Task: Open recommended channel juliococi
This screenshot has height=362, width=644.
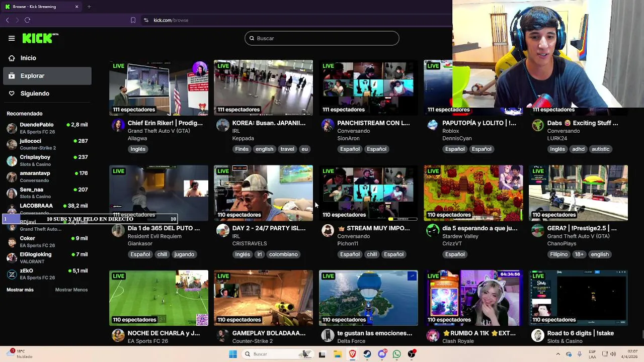Action: point(47,144)
